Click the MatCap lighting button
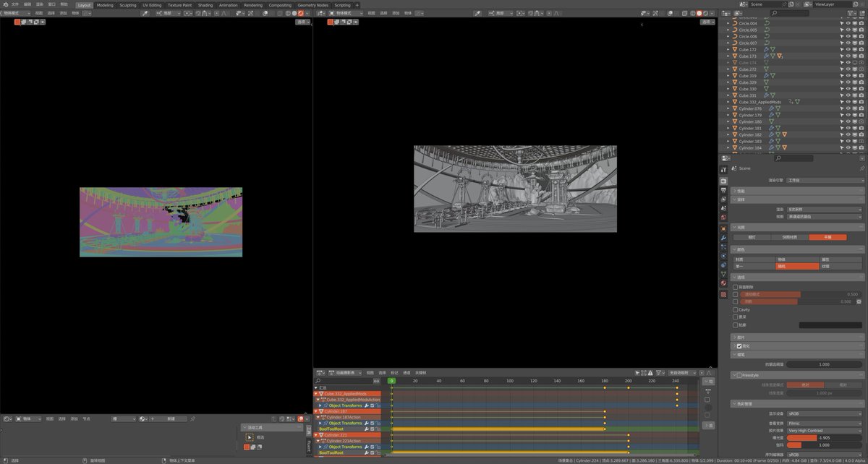 (789, 237)
